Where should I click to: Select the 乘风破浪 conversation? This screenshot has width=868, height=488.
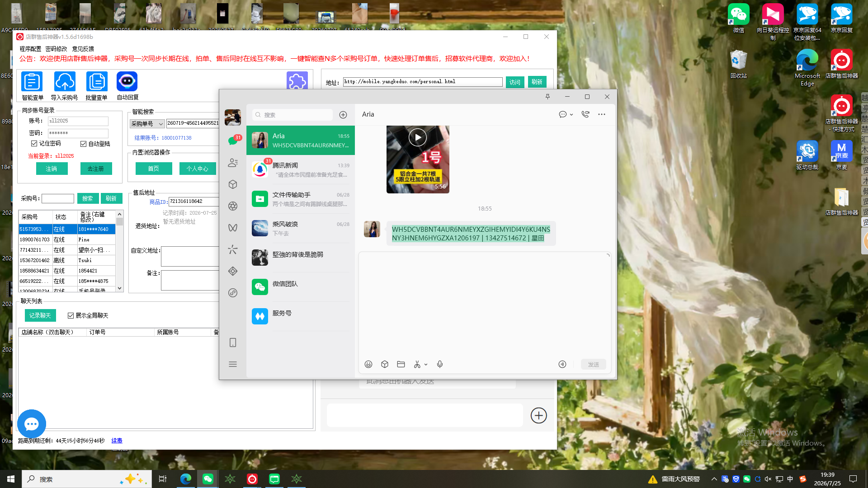pos(301,228)
